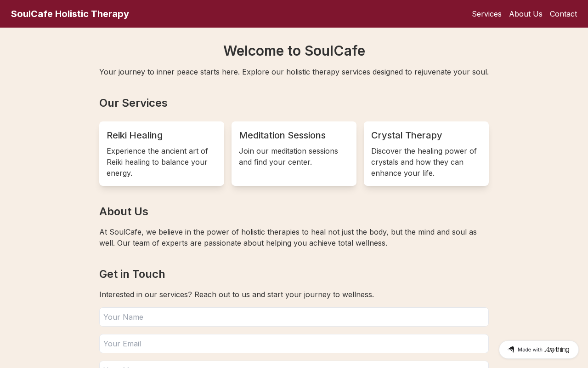Click the Reiki Healing card title
This screenshot has height=368, width=588.
(x=135, y=135)
